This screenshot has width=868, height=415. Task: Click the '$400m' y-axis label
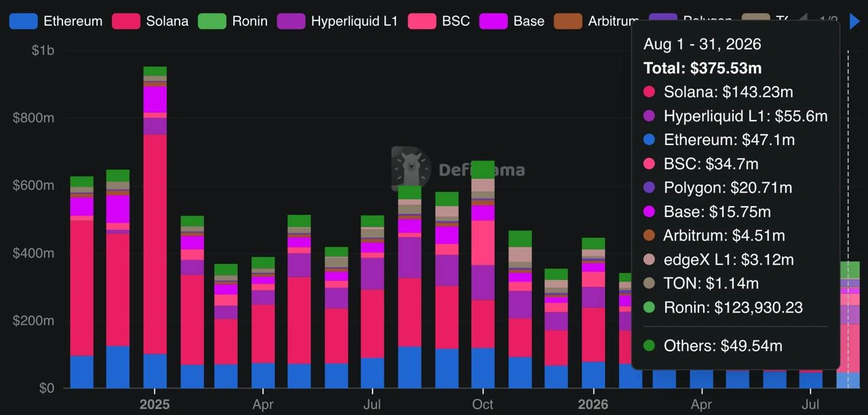[34, 253]
